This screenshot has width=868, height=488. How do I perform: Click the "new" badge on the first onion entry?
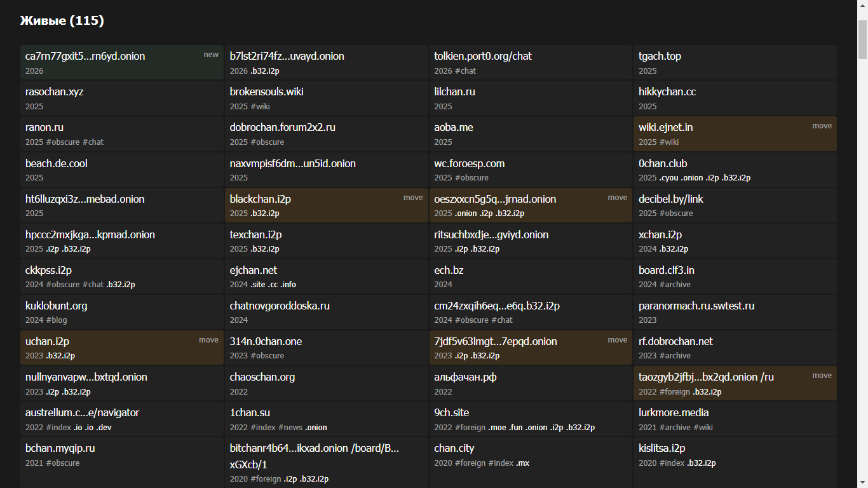[211, 55]
